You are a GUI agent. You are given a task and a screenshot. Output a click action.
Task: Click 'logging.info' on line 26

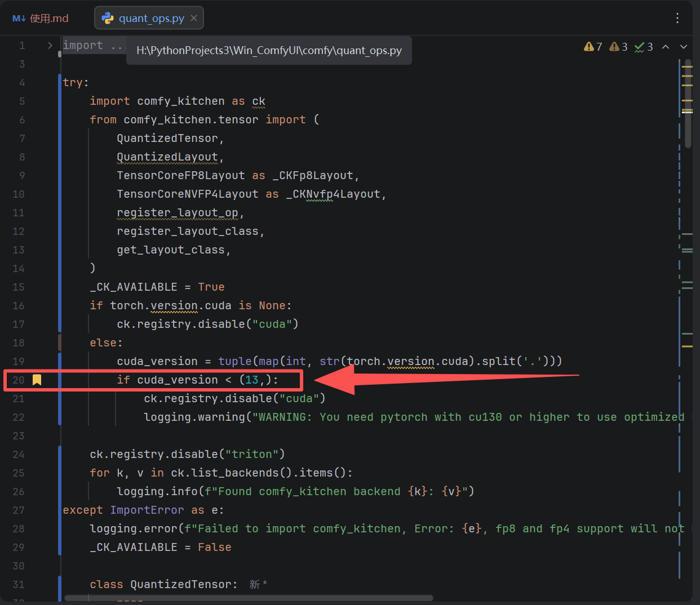coord(157,491)
